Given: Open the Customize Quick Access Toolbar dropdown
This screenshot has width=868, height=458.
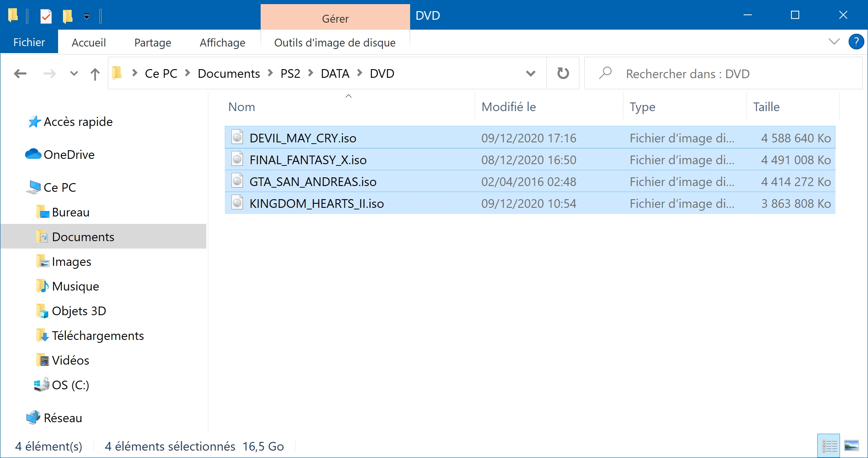Looking at the screenshot, I should 86,16.
